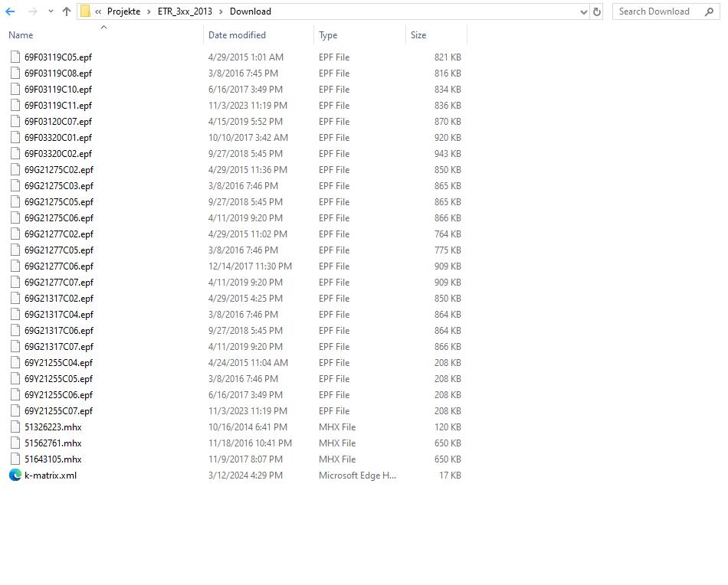Image resolution: width=728 pixels, height=585 pixels.
Task: Select file name 69Y21255C05.epf
Action: point(58,379)
